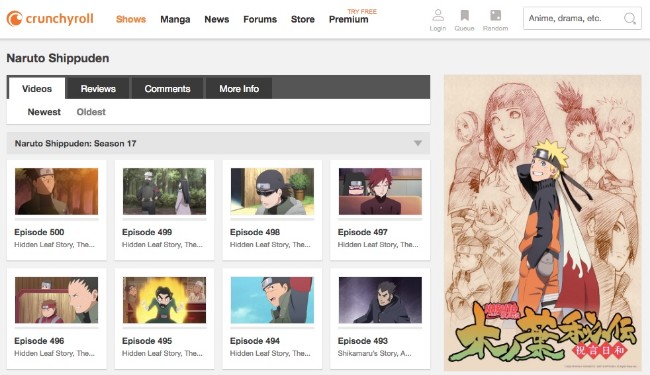
Task: Switch to the Reviews tab
Action: (x=98, y=88)
